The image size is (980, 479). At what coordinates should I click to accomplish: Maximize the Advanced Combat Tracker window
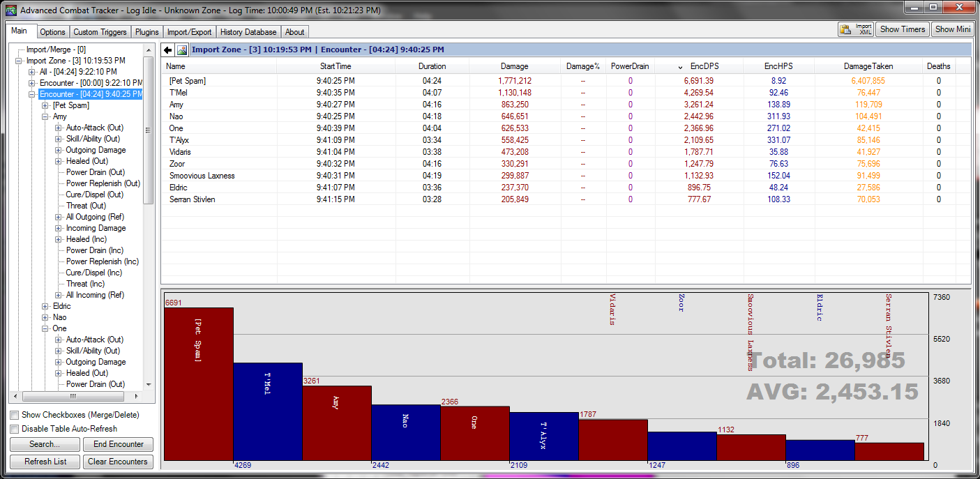(x=933, y=7)
